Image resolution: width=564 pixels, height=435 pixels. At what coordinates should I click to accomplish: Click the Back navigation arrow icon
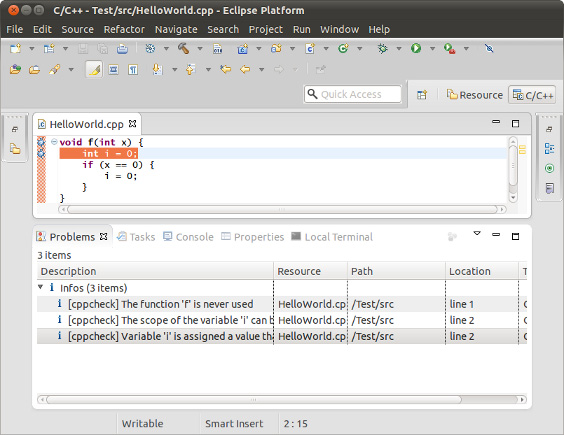[x=245, y=69]
